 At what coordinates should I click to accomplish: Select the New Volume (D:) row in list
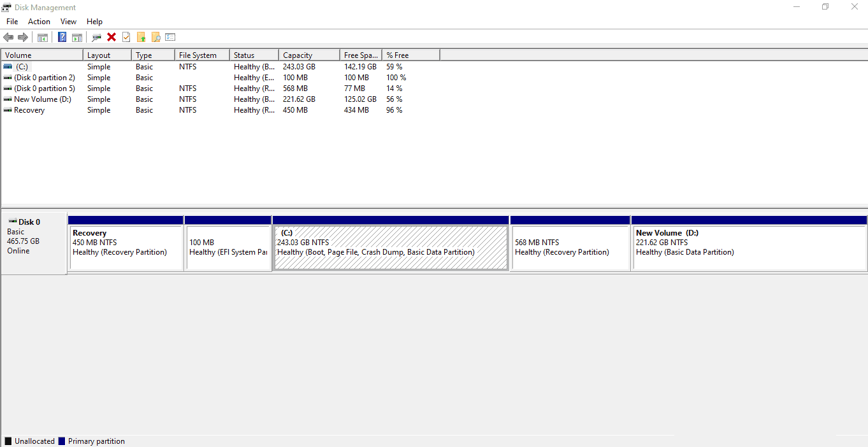click(42, 99)
